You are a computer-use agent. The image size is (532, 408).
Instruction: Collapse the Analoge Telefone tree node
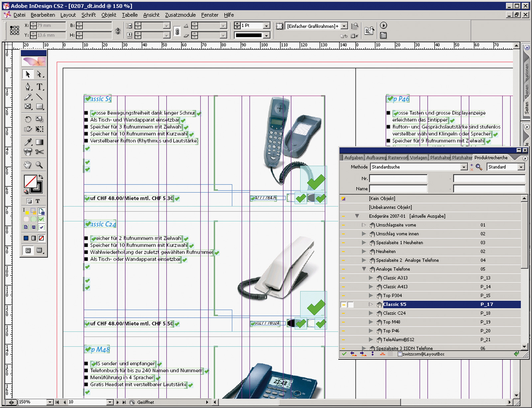tap(364, 269)
